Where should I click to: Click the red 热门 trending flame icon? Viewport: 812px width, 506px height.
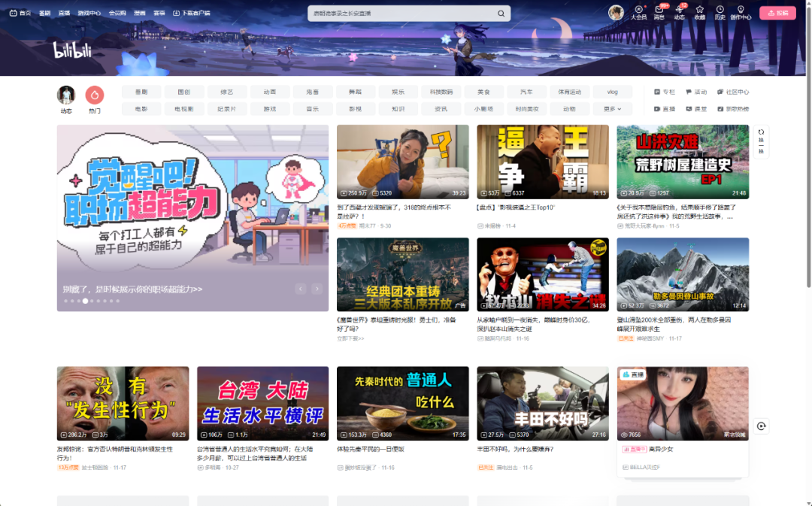tap(94, 95)
